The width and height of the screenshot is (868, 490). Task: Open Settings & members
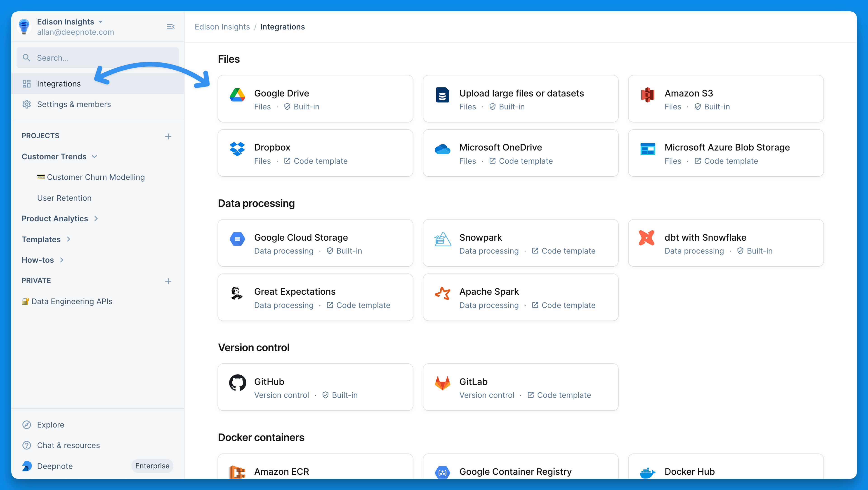(74, 104)
